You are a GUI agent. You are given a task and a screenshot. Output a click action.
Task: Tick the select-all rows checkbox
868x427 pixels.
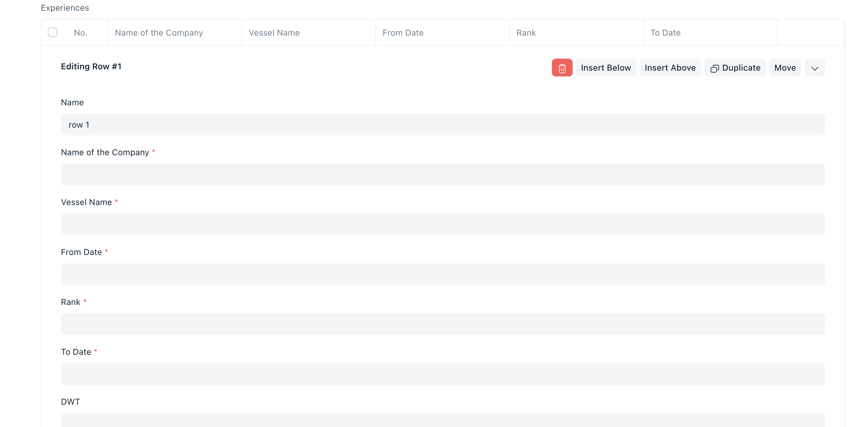[52, 32]
